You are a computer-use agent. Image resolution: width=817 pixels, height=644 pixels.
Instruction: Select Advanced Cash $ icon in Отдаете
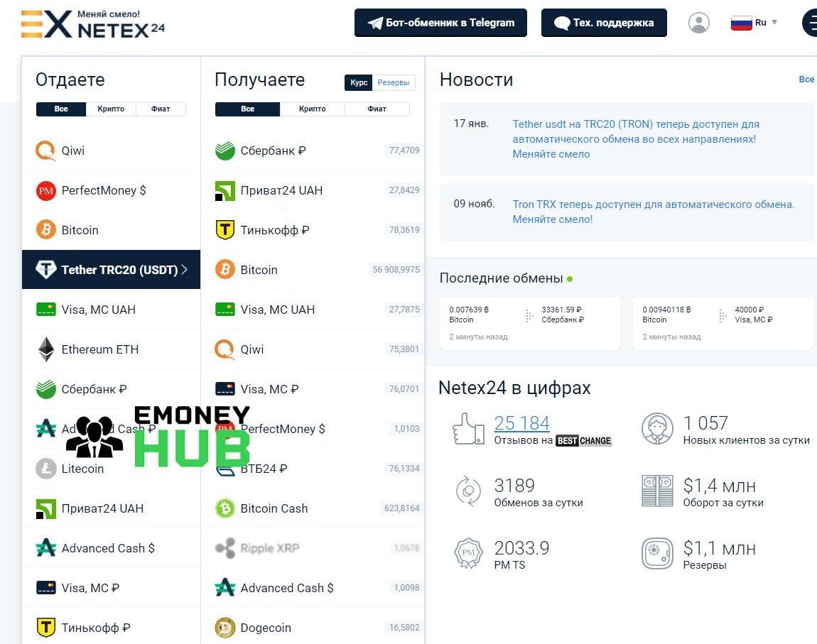pos(46,547)
